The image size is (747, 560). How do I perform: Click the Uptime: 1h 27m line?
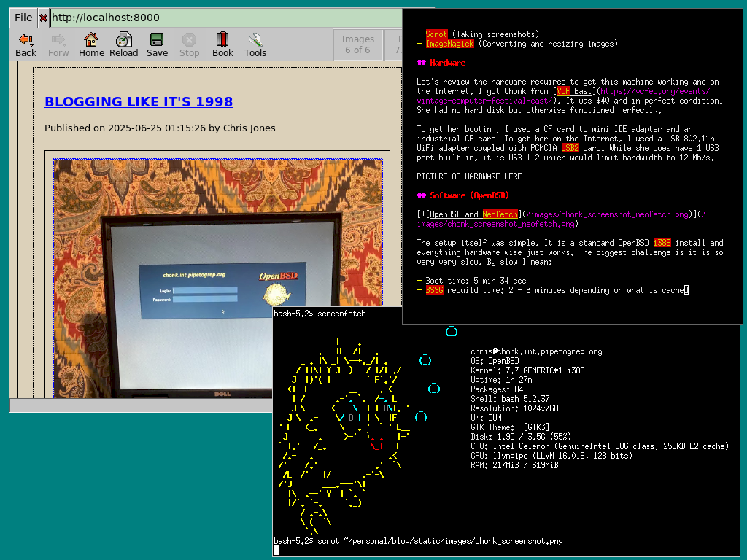(501, 380)
